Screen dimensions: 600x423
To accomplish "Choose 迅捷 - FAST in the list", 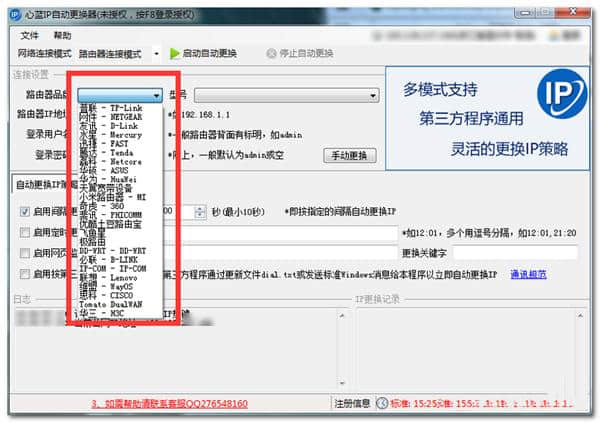I will tap(104, 144).
